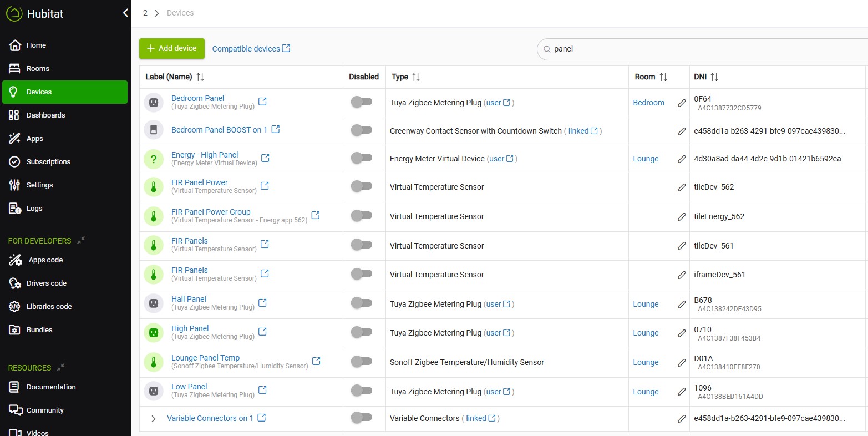Viewport: 868px width, 436px height.
Task: Toggle Disabled switch for Low Panel
Action: pos(362,391)
